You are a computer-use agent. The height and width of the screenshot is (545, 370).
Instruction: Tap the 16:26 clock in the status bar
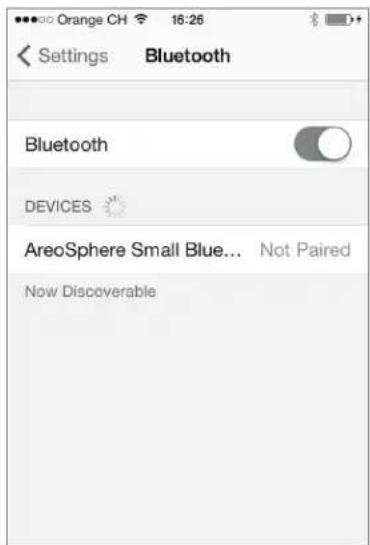(x=188, y=20)
